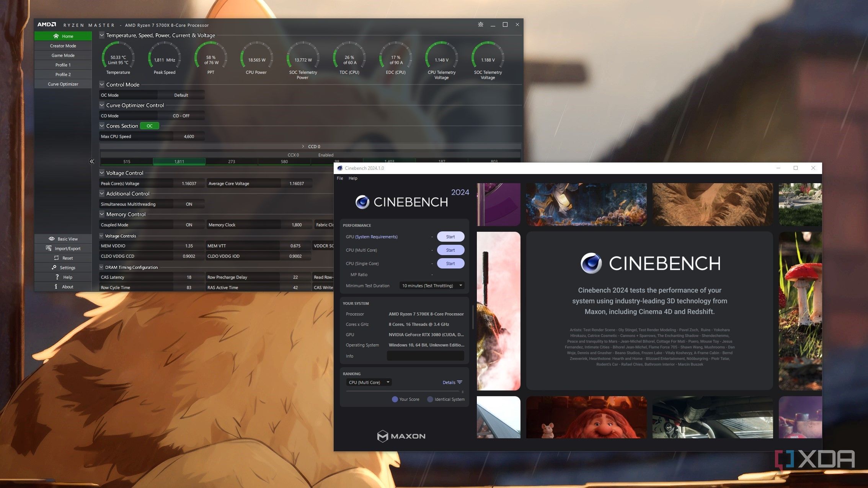Collapse sidebar with double-chevron arrow
The height and width of the screenshot is (488, 868).
92,161
